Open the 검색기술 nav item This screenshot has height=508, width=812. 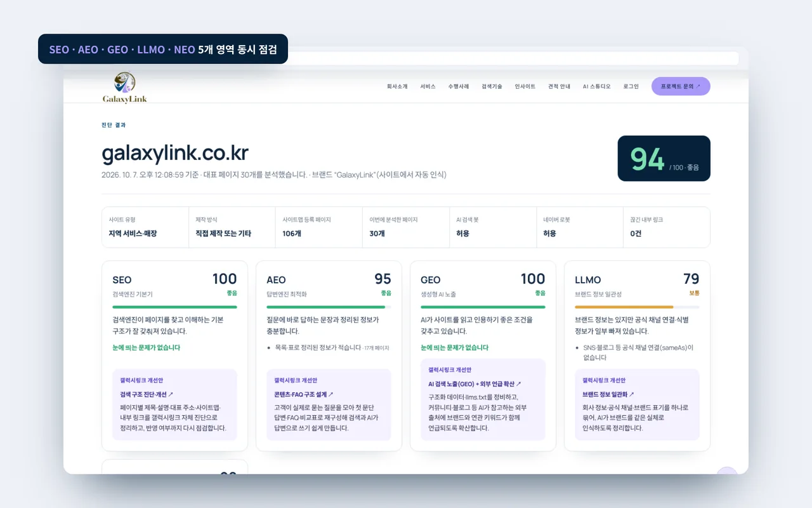[x=492, y=86]
